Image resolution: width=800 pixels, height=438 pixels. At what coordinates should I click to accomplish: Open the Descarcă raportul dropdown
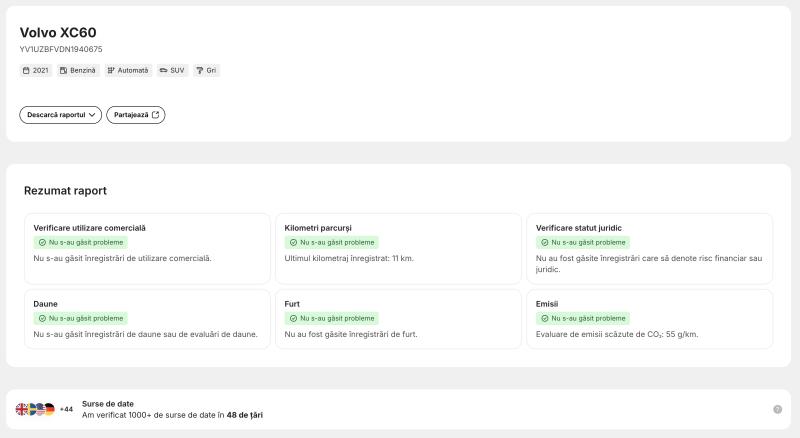[61, 115]
